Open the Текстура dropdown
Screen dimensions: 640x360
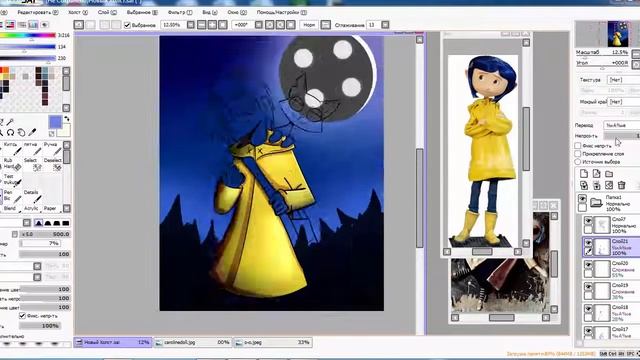click(x=624, y=80)
